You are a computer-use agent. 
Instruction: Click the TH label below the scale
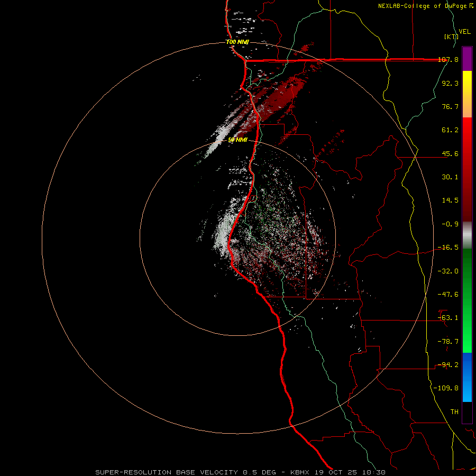pos(454,412)
